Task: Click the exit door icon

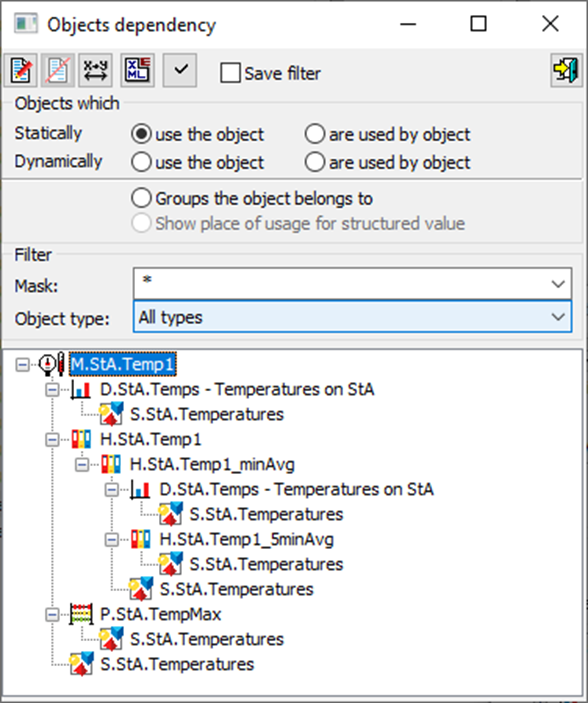Action: 566,70
